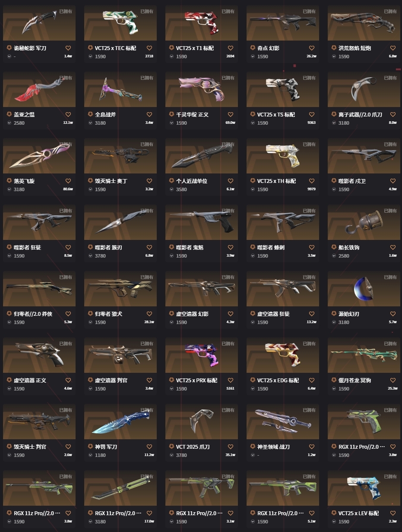Click heart icon for 偃月苍龙 冥驹

[393, 381]
